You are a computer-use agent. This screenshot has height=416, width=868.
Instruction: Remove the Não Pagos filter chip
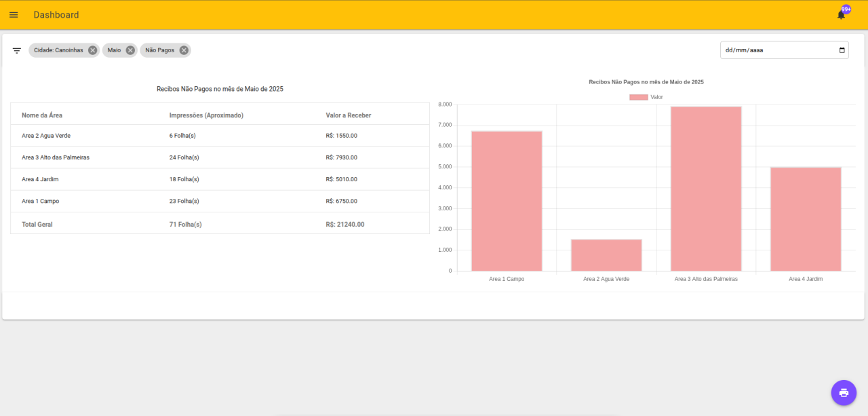tap(184, 50)
